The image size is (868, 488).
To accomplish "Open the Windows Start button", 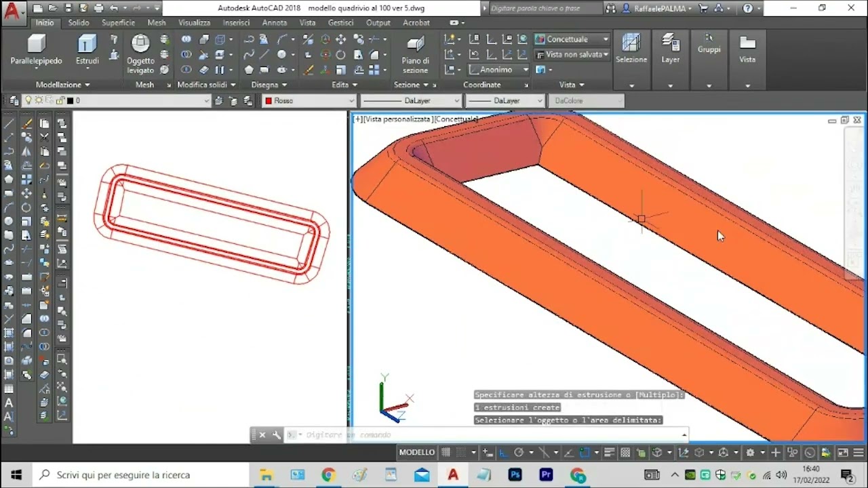I will pyautogui.click(x=16, y=474).
